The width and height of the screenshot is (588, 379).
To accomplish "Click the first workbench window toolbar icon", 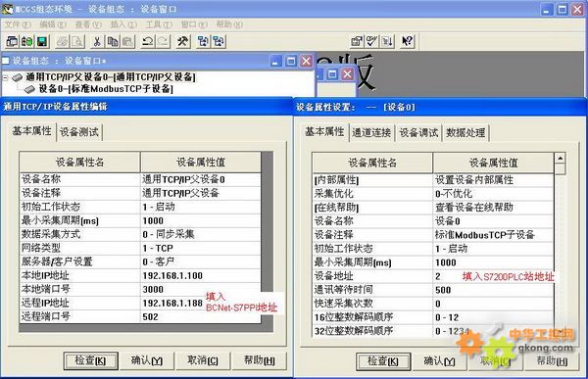I will (12, 41).
